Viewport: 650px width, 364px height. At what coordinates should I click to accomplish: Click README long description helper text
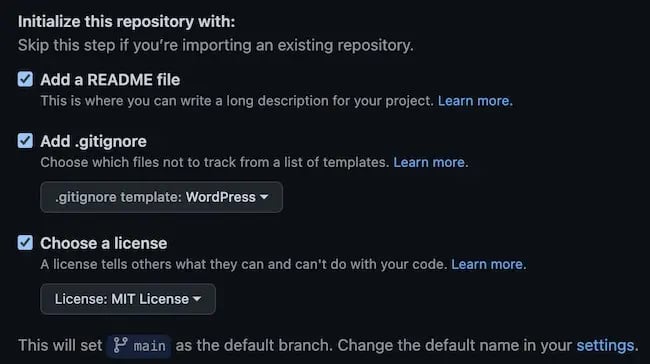click(x=237, y=101)
